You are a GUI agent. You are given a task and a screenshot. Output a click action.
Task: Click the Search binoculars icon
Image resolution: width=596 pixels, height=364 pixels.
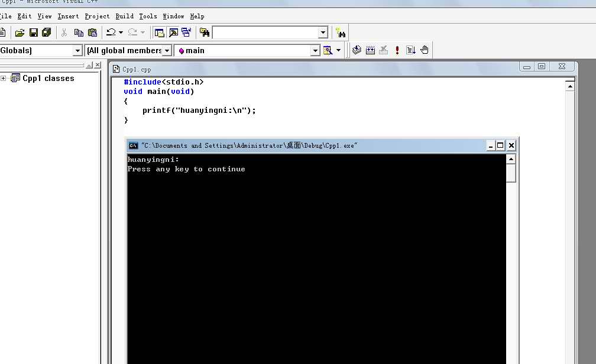[x=341, y=32]
